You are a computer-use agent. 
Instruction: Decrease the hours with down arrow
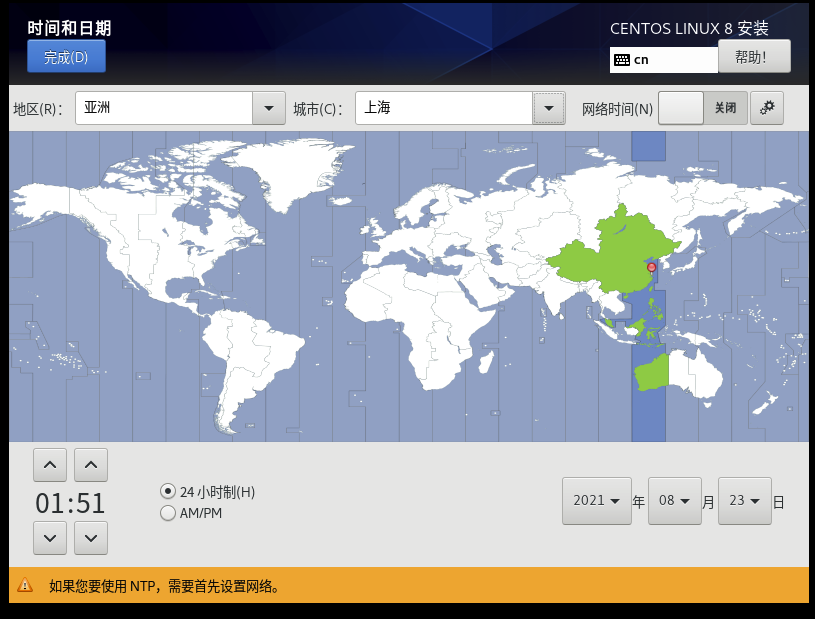(50, 538)
